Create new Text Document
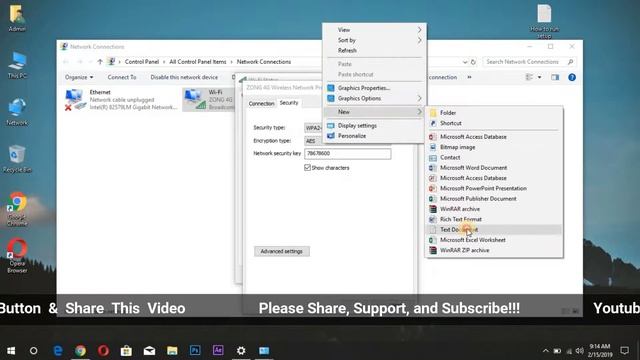Screen dimensions: 640x360 point(494,229)
